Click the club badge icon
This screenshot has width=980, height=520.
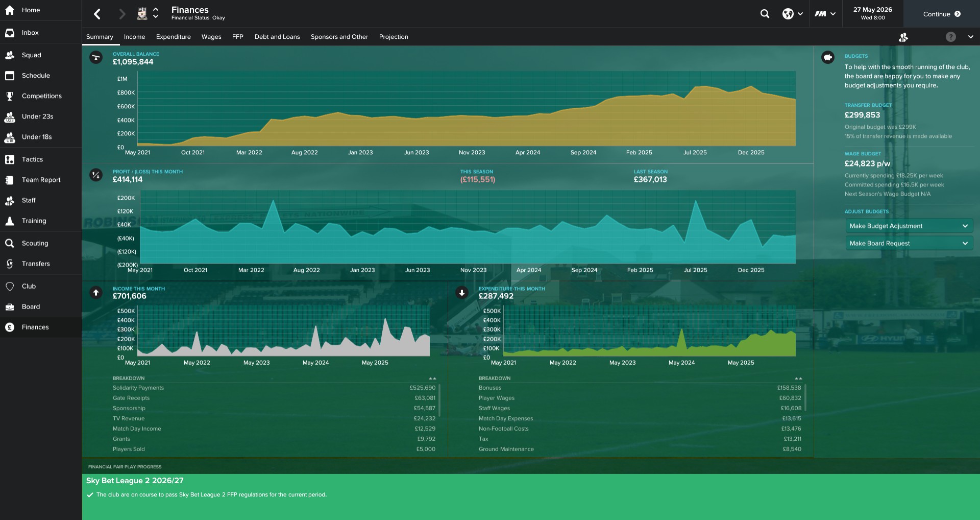click(x=142, y=14)
